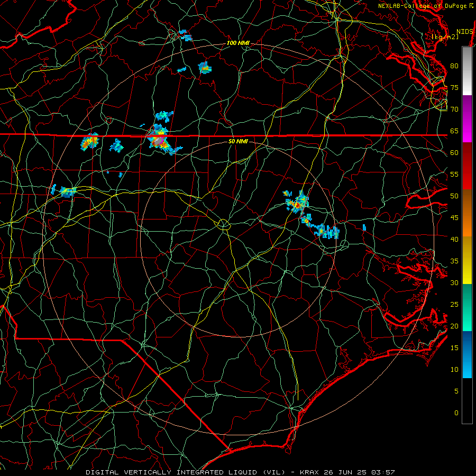Select the purple-magenta segment of the color scale
This screenshot has width=476, height=476.
coord(467,118)
